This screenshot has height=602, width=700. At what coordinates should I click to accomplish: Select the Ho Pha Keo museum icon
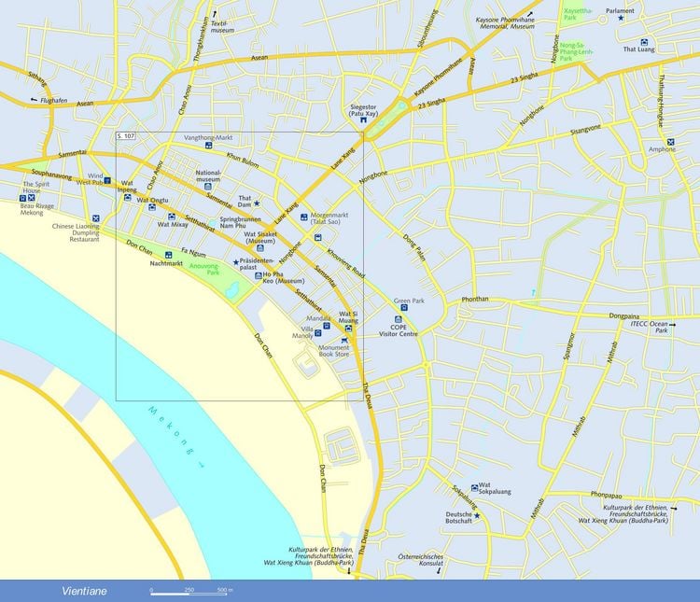coord(258,276)
